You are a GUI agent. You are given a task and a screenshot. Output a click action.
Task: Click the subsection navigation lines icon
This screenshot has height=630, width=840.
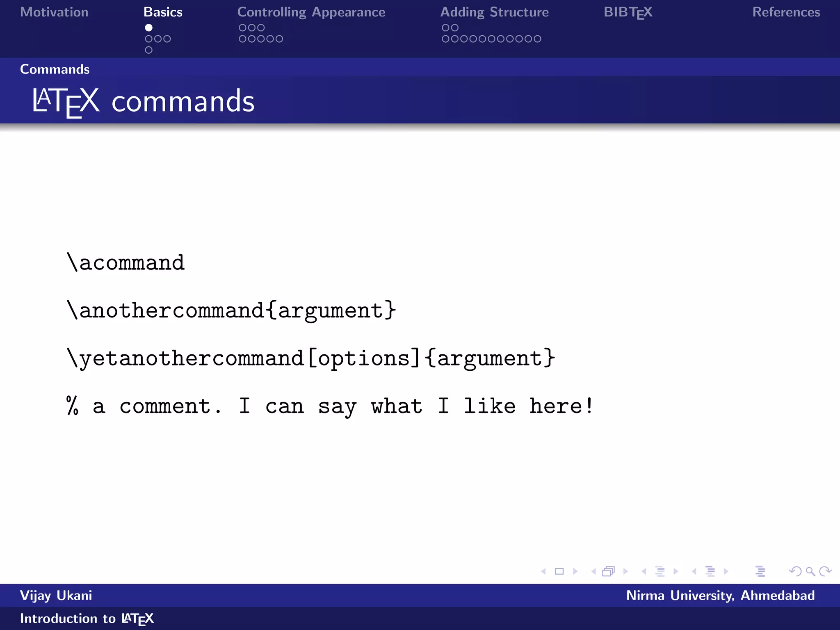[660, 571]
